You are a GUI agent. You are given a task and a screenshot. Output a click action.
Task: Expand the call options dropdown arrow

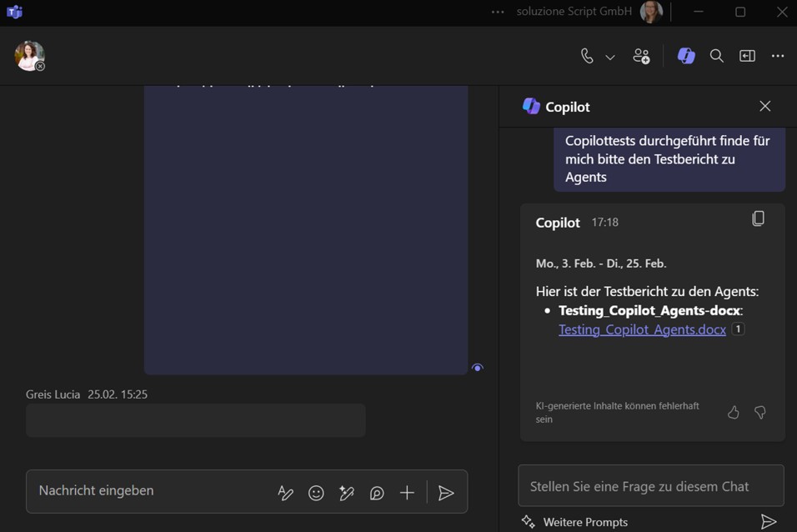click(610, 57)
